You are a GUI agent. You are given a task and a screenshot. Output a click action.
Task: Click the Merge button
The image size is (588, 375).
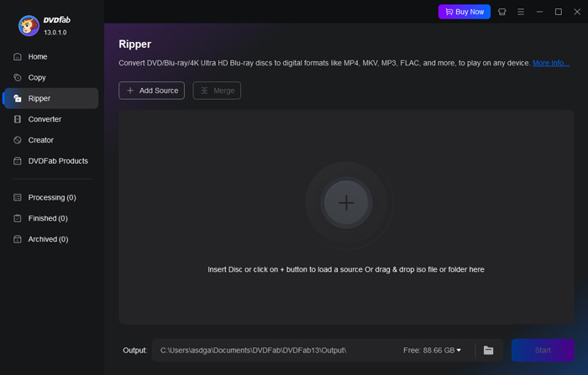point(217,91)
